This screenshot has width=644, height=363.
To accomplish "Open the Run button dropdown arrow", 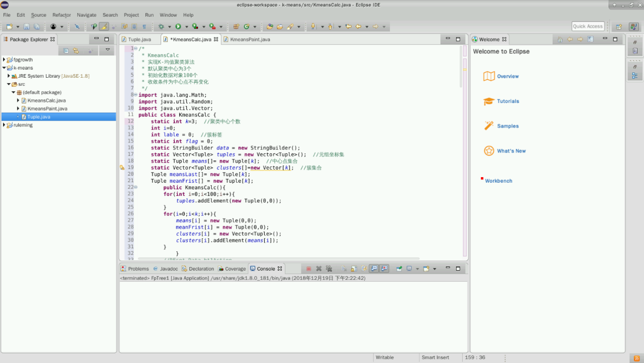I will click(x=186, y=27).
